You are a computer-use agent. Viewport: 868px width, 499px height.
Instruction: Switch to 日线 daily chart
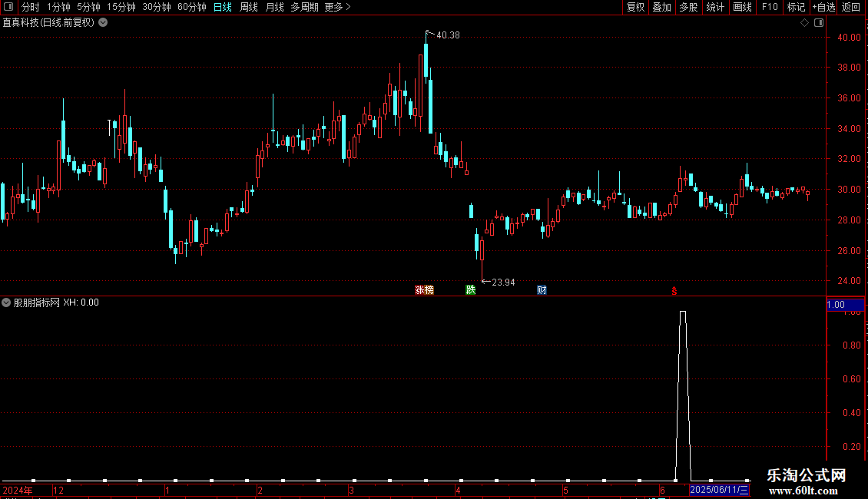click(x=223, y=7)
